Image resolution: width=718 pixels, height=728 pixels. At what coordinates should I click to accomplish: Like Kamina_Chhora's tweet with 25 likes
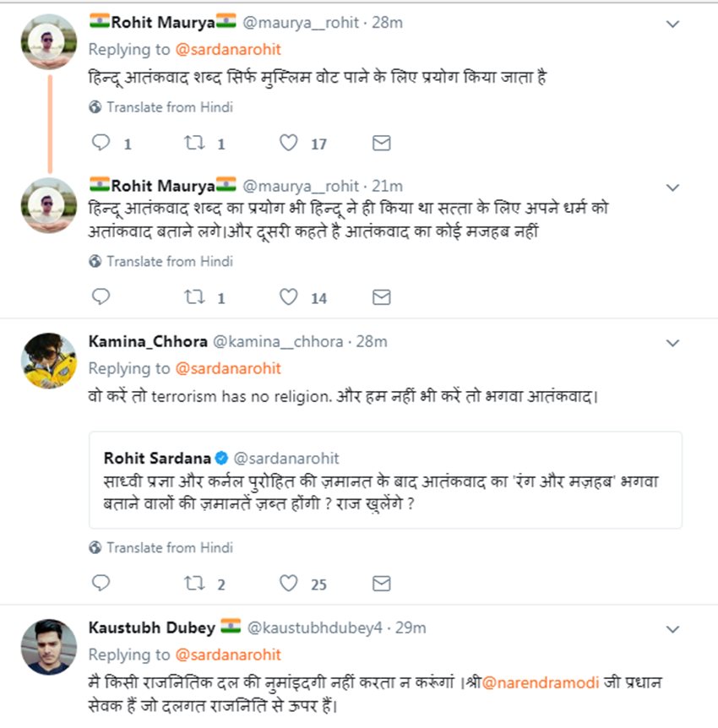pyautogui.click(x=289, y=584)
